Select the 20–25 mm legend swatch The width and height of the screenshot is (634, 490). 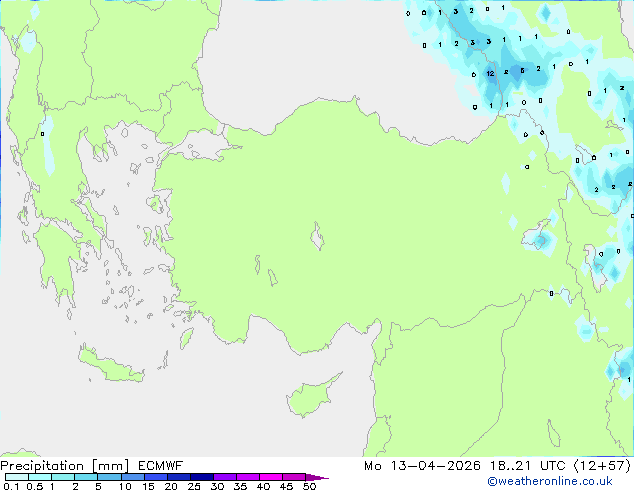click(178, 477)
